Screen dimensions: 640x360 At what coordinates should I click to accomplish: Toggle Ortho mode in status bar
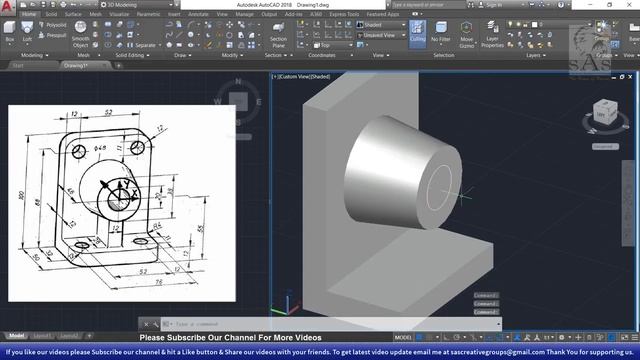point(446,338)
